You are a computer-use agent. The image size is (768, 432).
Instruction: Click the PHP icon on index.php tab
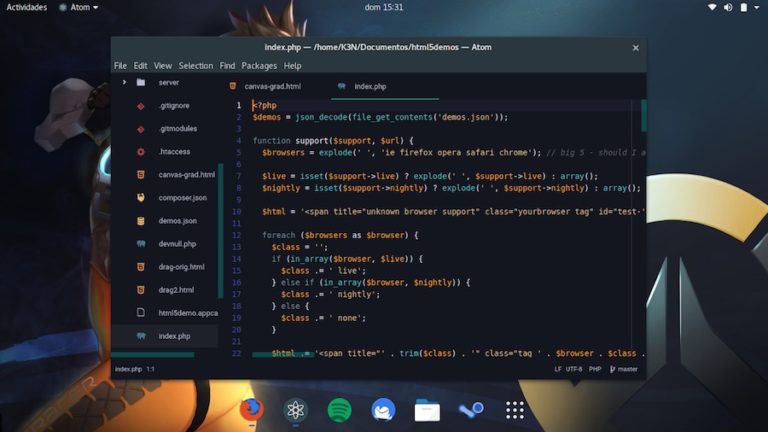341,86
